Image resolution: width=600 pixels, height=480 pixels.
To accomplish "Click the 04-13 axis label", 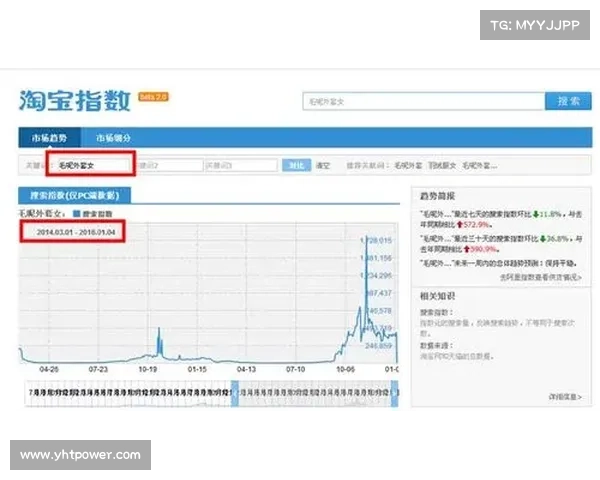I will [x=246, y=369].
